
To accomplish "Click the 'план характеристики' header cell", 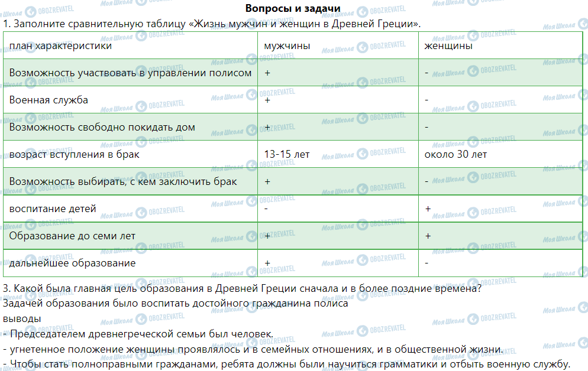I will [60, 45].
